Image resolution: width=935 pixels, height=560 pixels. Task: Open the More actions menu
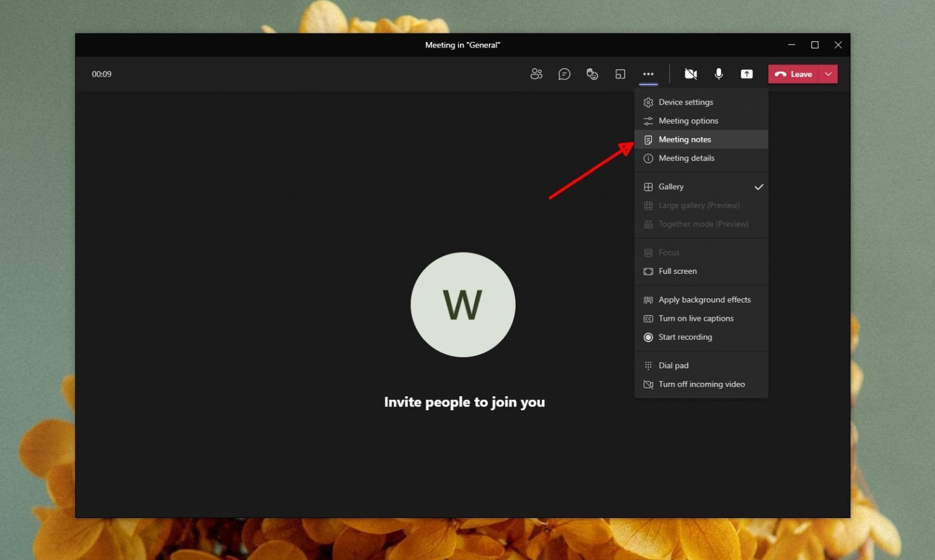click(x=648, y=74)
